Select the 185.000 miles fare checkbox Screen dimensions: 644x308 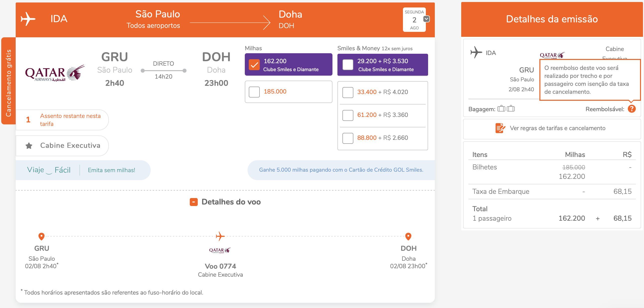click(254, 92)
